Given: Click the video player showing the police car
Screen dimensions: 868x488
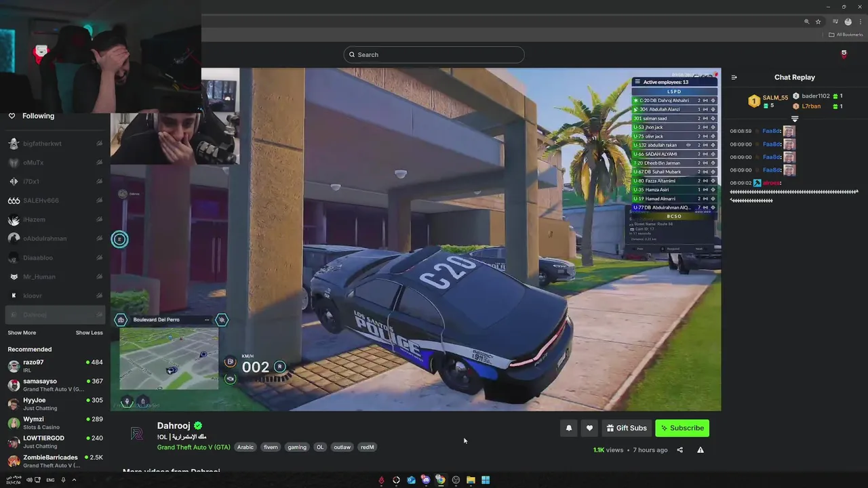Looking at the screenshot, I should coord(416,239).
